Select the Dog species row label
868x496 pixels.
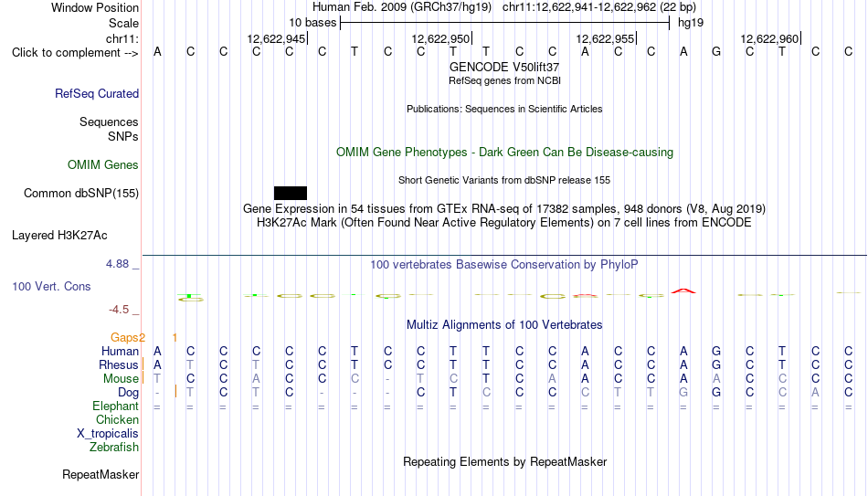click(129, 393)
